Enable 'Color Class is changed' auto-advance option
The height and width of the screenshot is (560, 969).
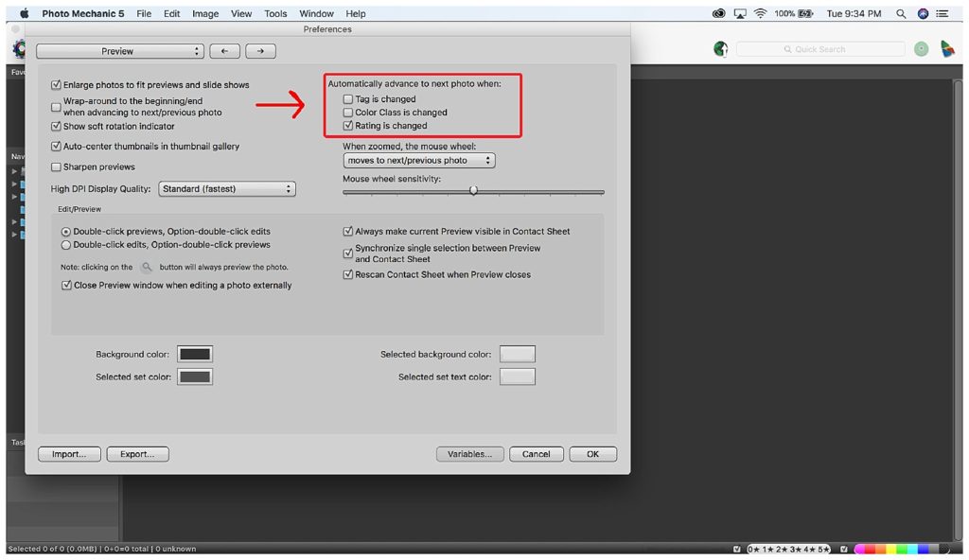pos(348,113)
